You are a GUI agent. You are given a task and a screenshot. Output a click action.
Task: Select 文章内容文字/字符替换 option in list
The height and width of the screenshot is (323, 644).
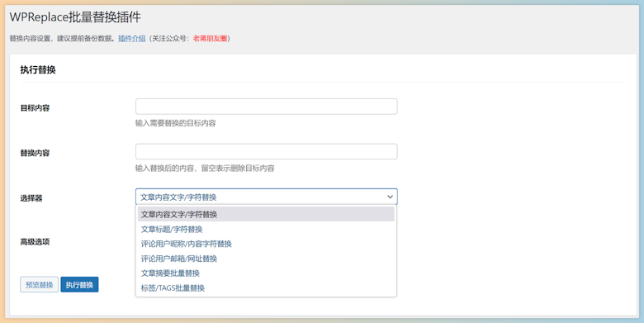(266, 214)
